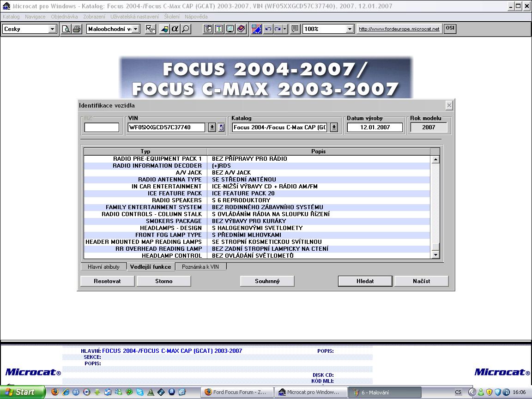The width and height of the screenshot is (532, 399).
Task: Click into the VIN input field
Action: pyautogui.click(x=166, y=127)
